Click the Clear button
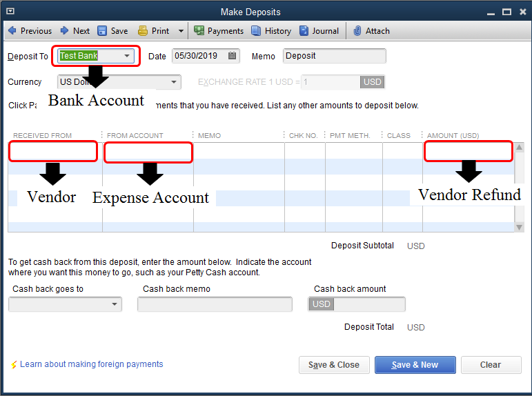This screenshot has width=532, height=396. pyautogui.click(x=491, y=365)
